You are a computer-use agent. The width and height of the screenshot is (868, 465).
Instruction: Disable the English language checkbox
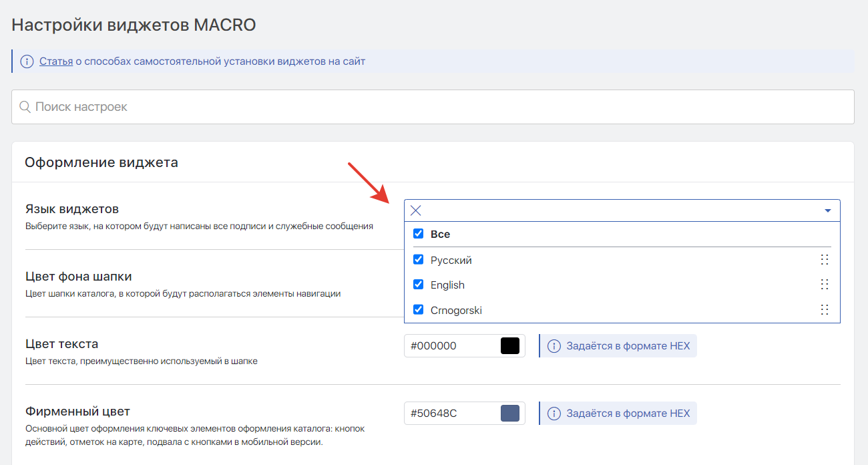(x=419, y=285)
